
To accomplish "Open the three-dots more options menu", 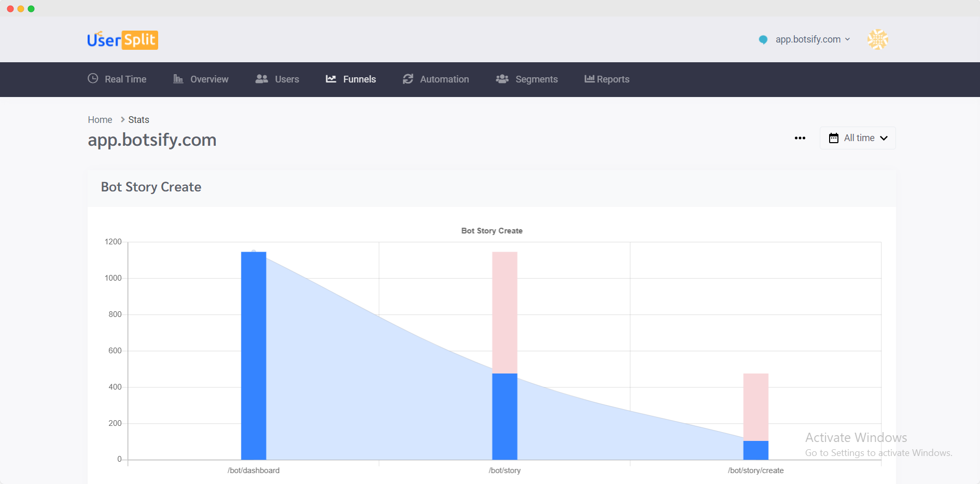I will pos(800,138).
